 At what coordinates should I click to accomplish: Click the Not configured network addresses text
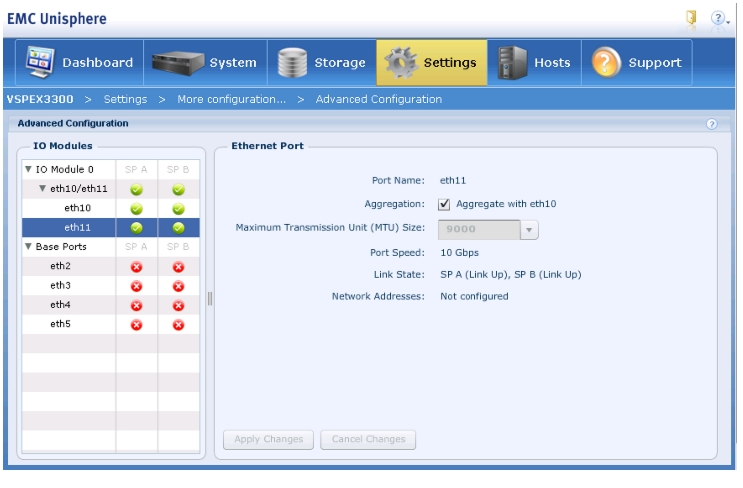[x=474, y=297]
